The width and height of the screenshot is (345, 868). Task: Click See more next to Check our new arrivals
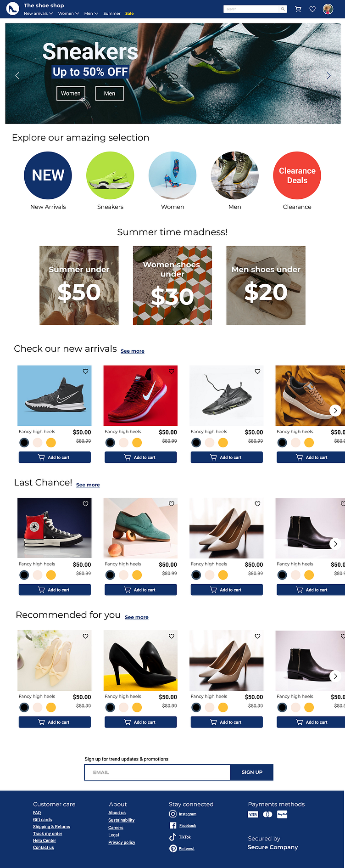pyautogui.click(x=132, y=351)
